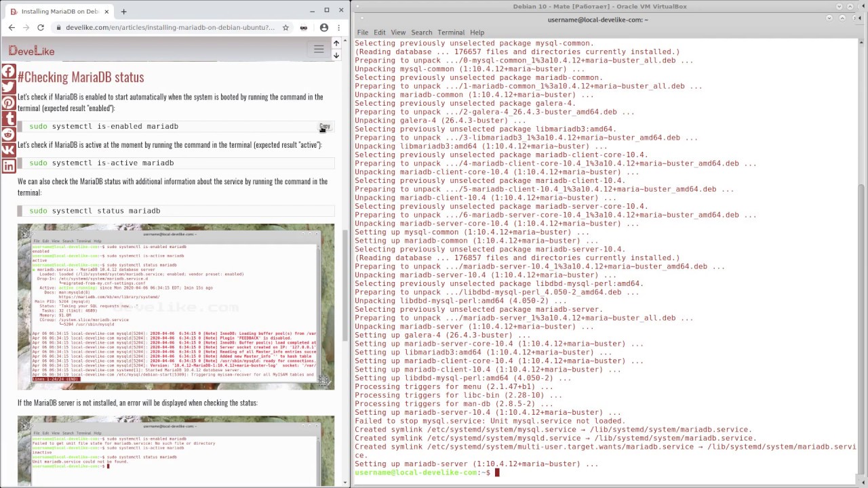Share the article on Facebook
Image resolution: width=868 pixels, height=488 pixels.
8,71
